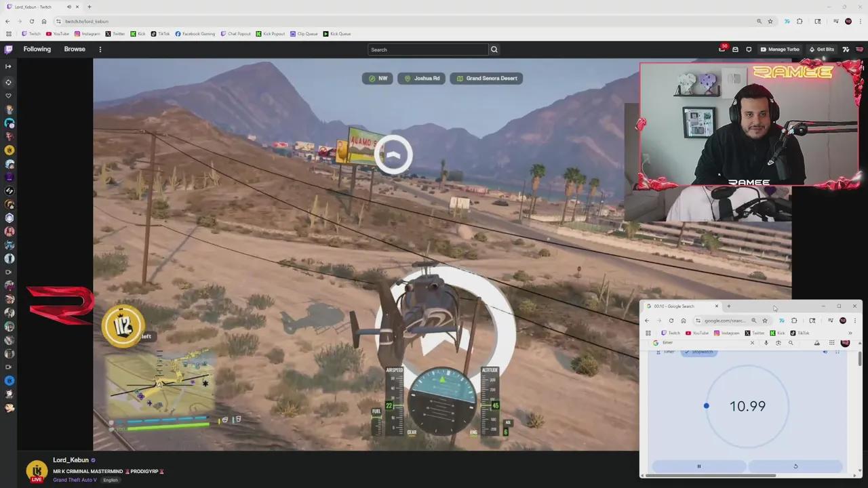
Task: Open the extensions puzzle icon in main browser
Action: [800, 21]
